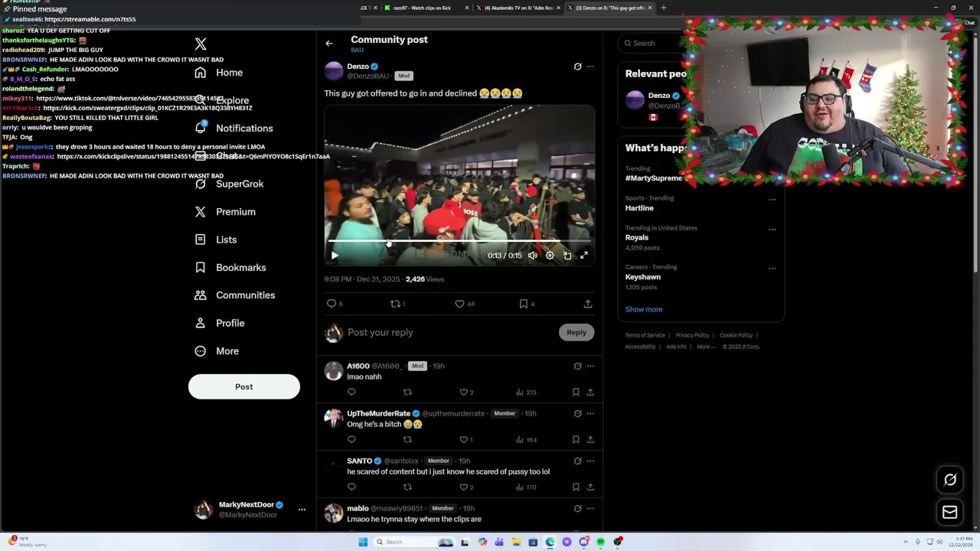Open MarkyNextDoor account options menu
This screenshot has width=980, height=551.
point(302,510)
